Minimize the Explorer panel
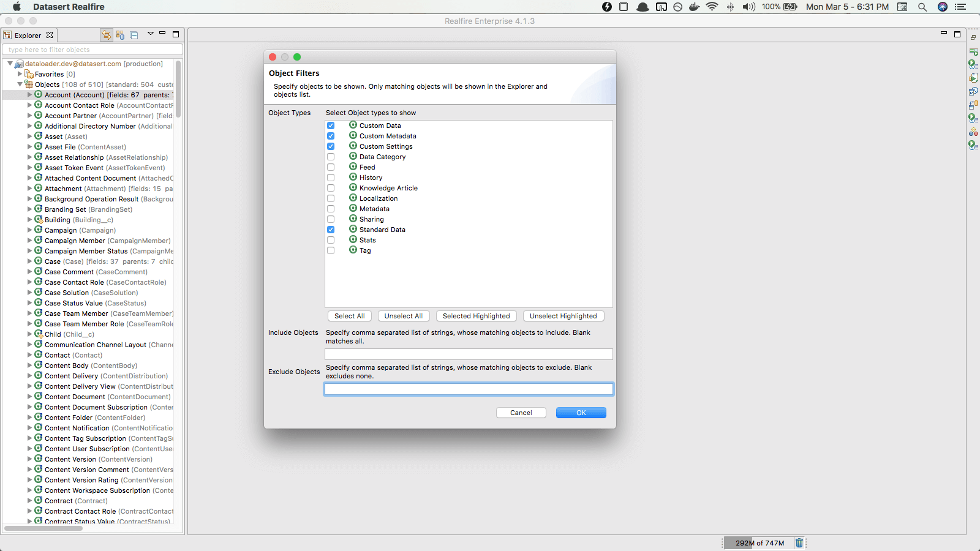 [162, 33]
